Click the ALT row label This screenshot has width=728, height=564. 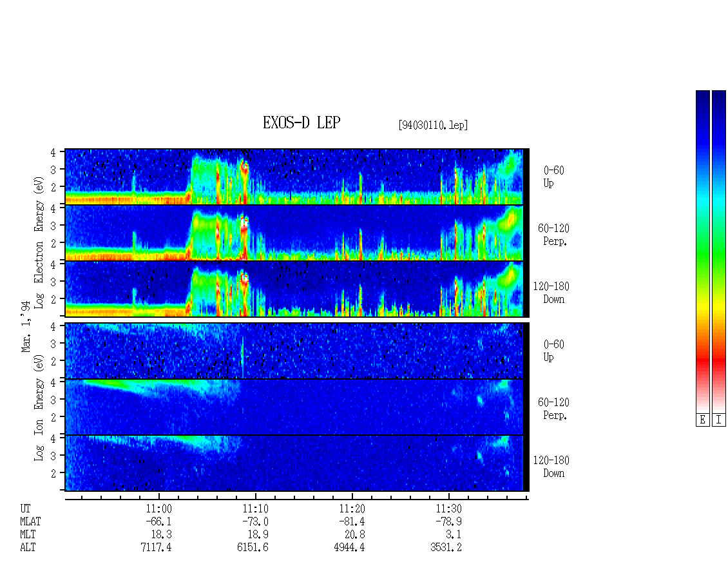28,547
